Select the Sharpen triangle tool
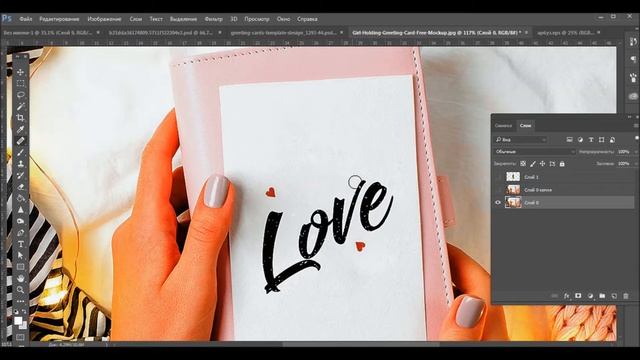 point(20,210)
